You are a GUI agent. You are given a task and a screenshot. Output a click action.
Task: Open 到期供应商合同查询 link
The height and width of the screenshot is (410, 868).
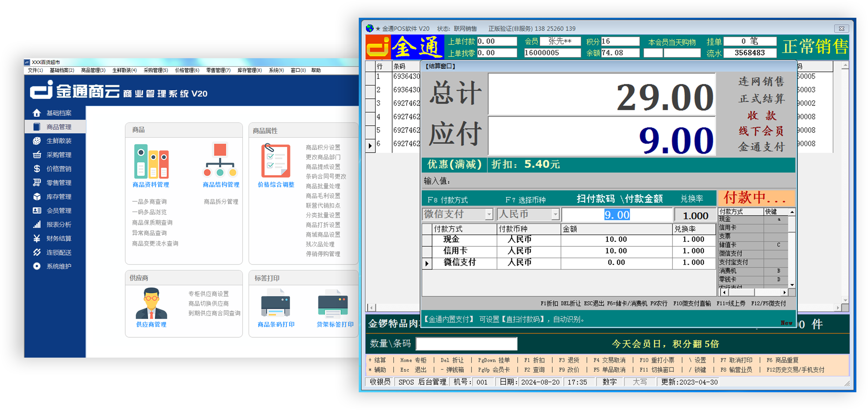(215, 313)
